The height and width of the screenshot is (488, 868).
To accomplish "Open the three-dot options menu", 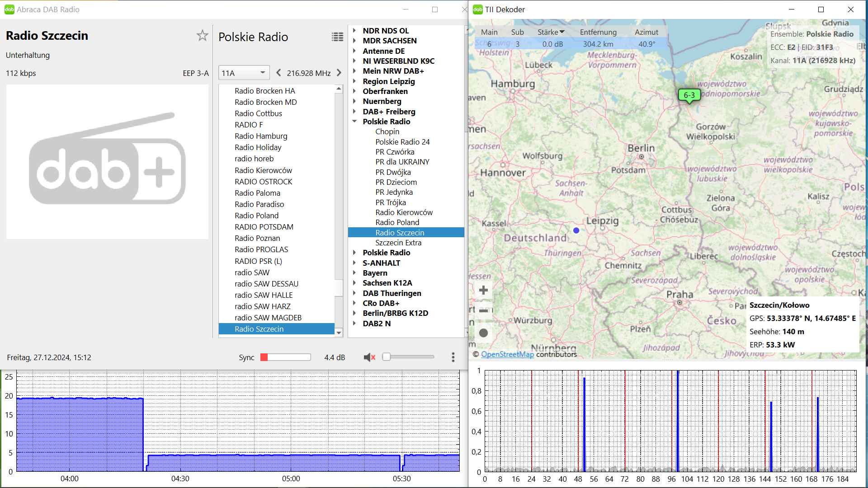I will pyautogui.click(x=453, y=357).
